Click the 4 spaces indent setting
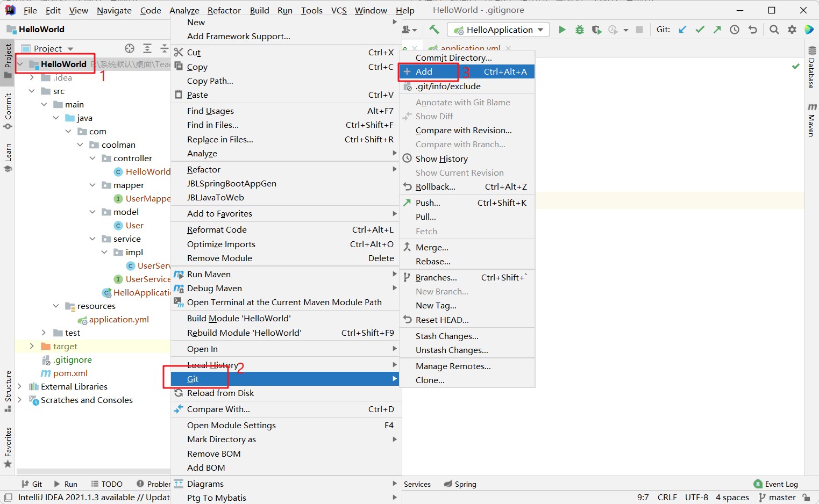The height and width of the screenshot is (504, 819). (x=732, y=498)
